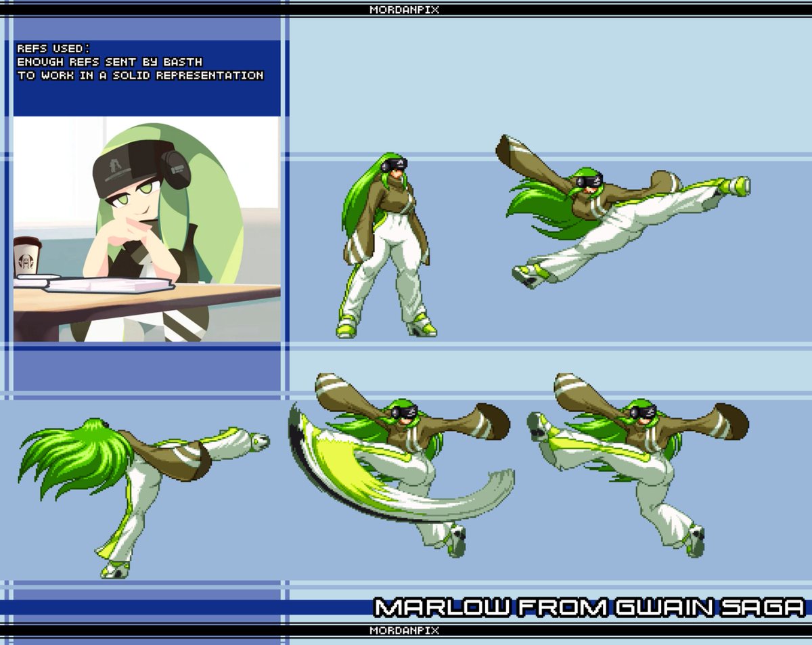Select the kick sprite with yellow swoosh trail

[401, 464]
